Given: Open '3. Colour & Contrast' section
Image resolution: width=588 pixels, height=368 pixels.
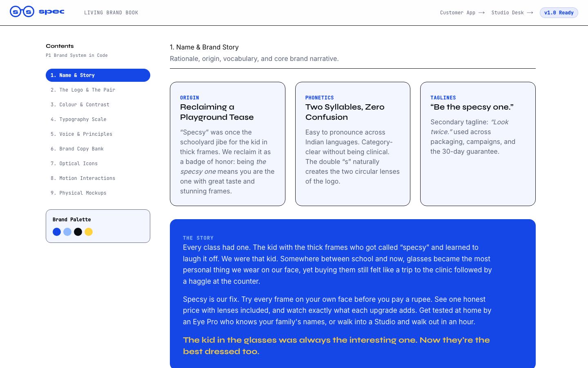Looking at the screenshot, I should click(98, 105).
